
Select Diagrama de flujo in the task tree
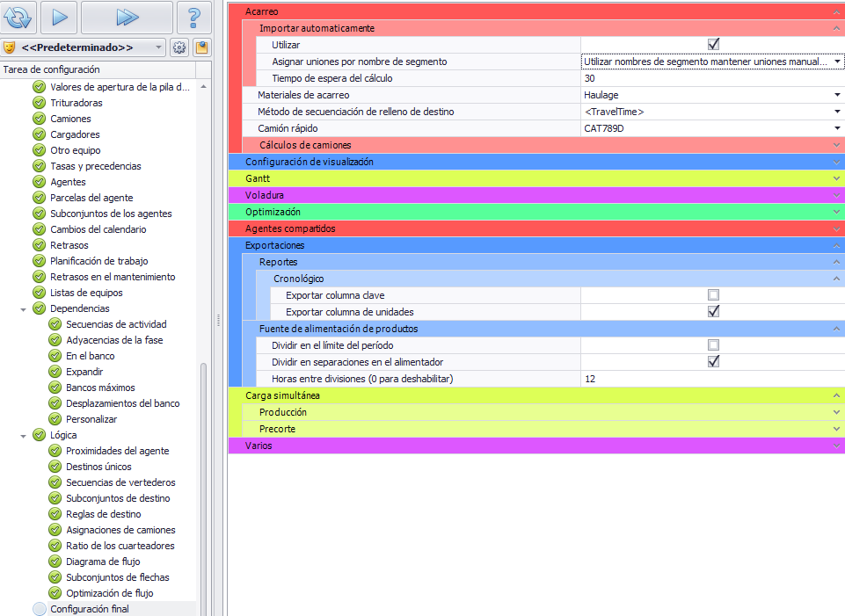tap(103, 562)
